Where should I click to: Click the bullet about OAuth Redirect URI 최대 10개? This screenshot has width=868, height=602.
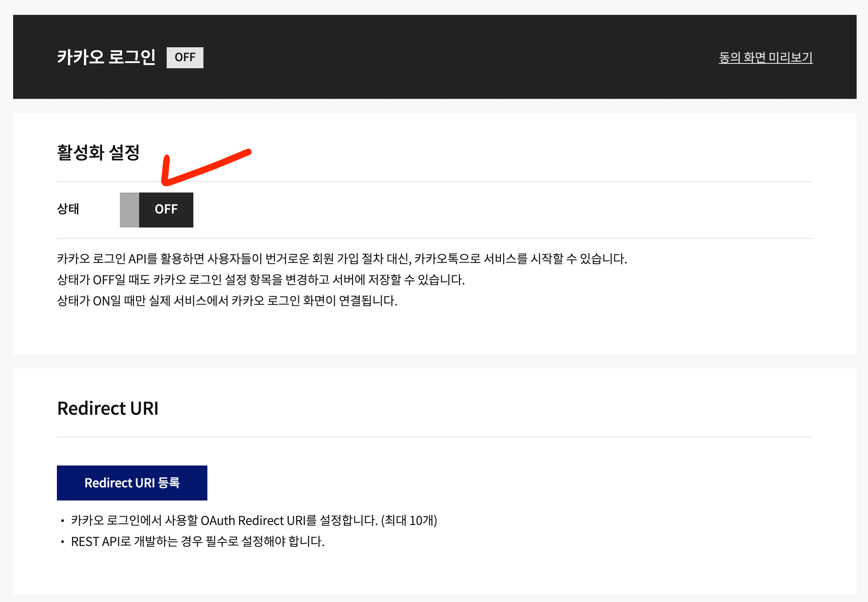tap(254, 520)
